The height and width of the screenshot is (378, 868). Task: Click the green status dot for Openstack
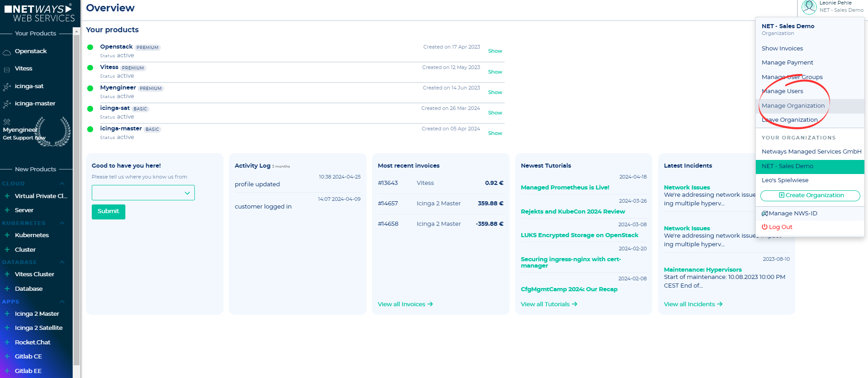tap(90, 47)
